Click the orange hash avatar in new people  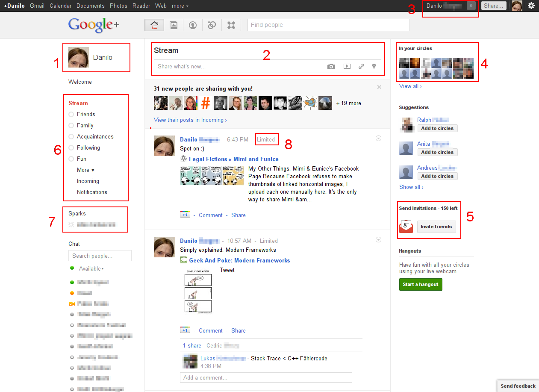(206, 103)
